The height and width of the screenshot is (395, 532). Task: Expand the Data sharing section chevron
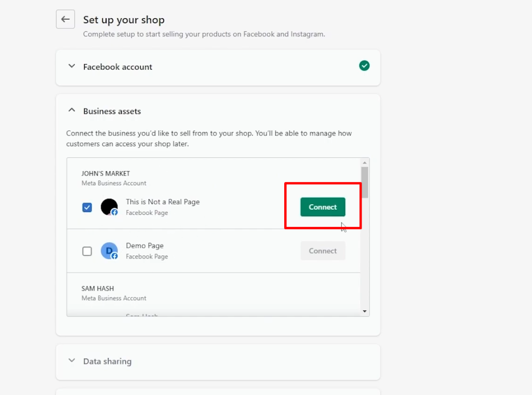click(x=72, y=361)
